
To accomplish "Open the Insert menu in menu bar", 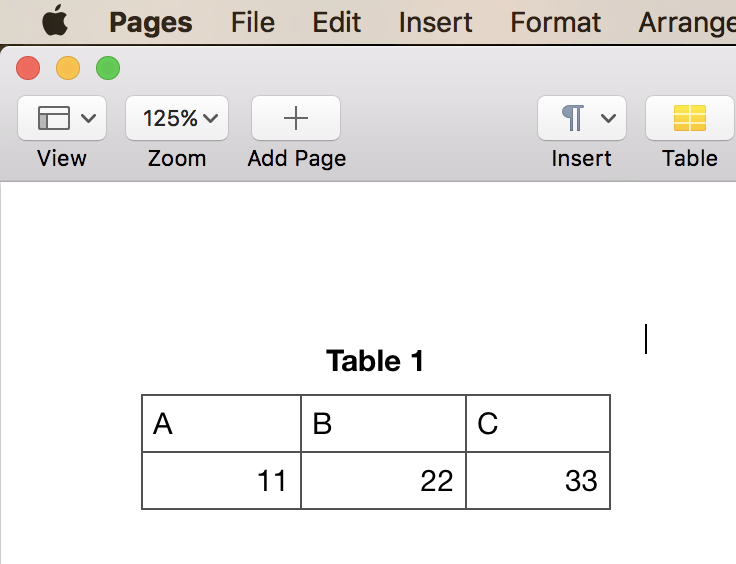I will (x=435, y=22).
